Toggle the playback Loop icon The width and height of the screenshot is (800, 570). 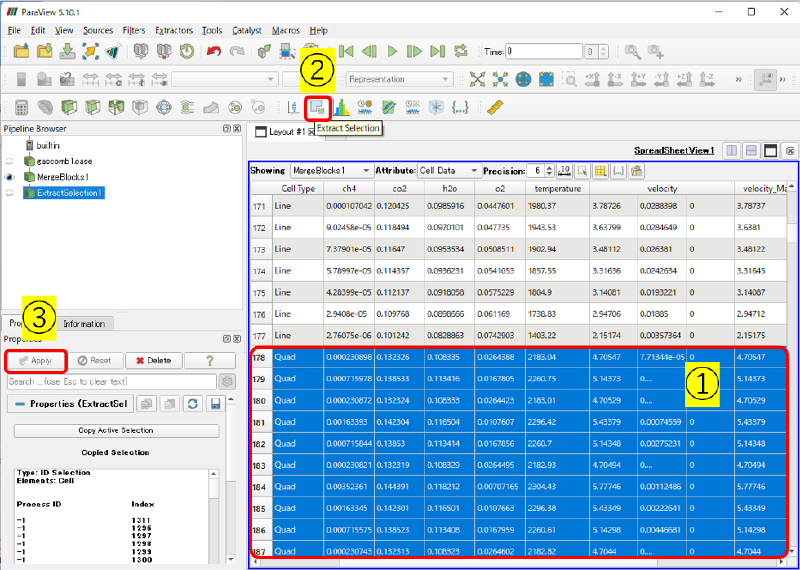[460, 51]
